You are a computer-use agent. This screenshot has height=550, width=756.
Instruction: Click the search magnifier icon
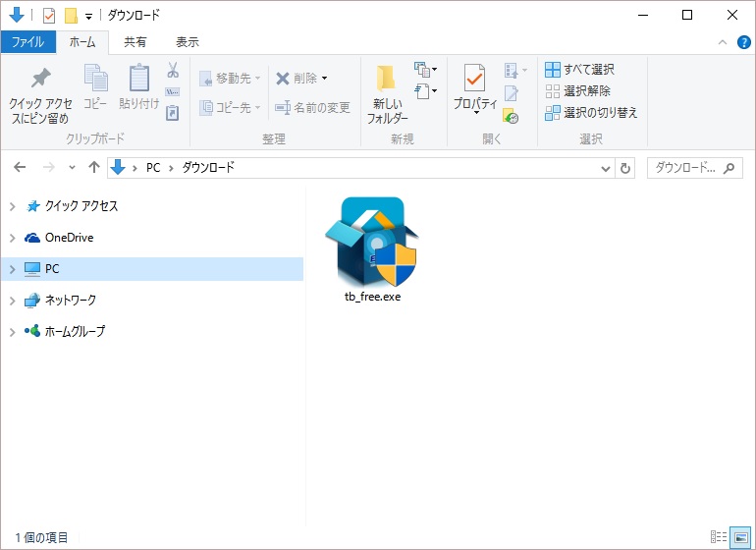coord(729,168)
